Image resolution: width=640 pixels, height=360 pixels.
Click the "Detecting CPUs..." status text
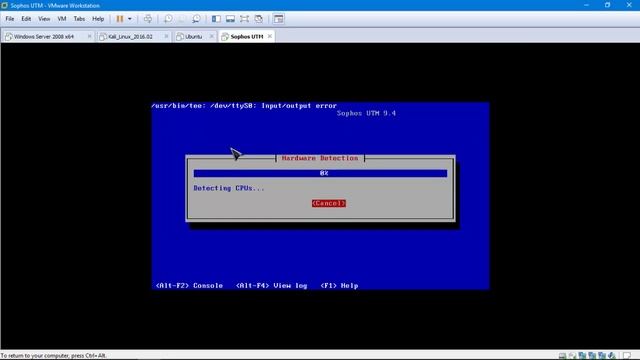click(x=229, y=188)
